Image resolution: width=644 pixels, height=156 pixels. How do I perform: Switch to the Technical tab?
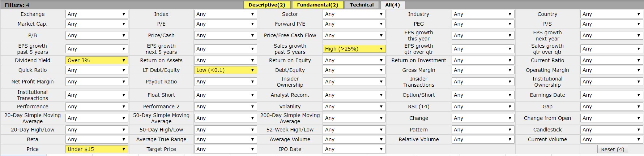tap(362, 5)
